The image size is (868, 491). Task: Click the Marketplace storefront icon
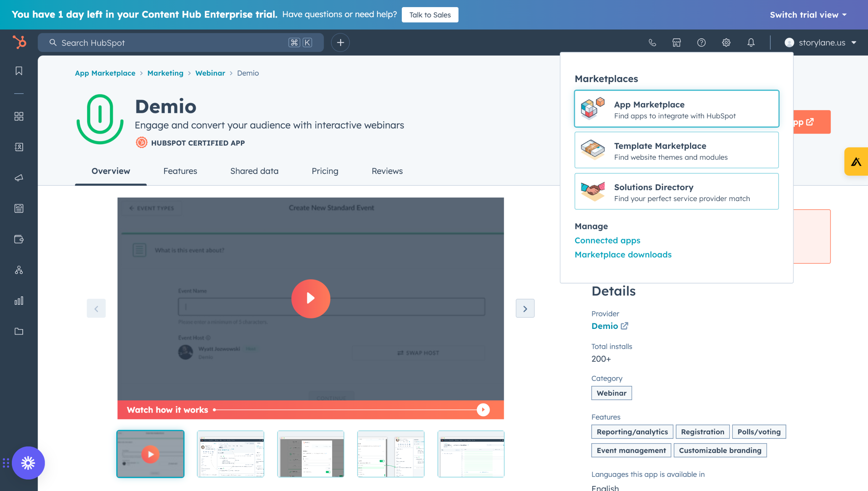[x=676, y=42]
